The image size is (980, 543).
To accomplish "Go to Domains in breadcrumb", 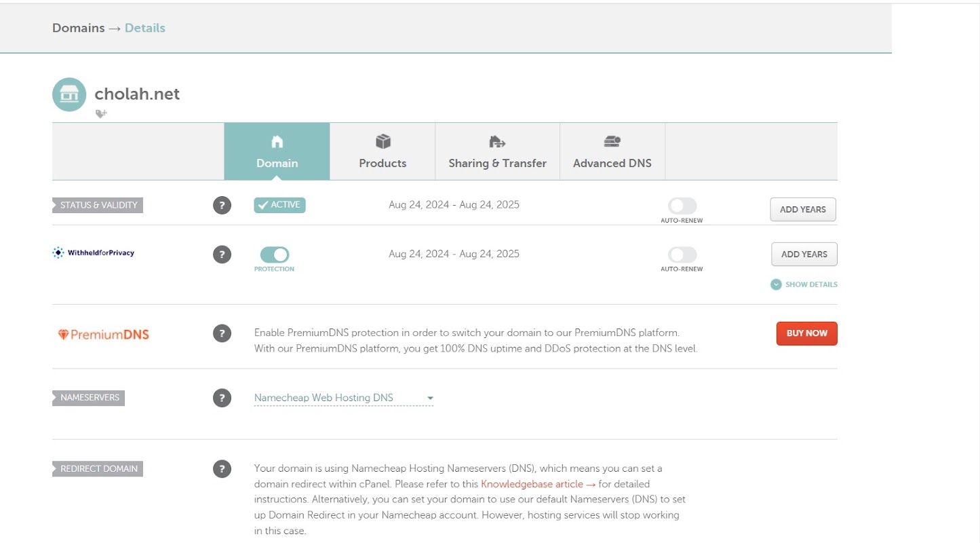I will [x=79, y=28].
